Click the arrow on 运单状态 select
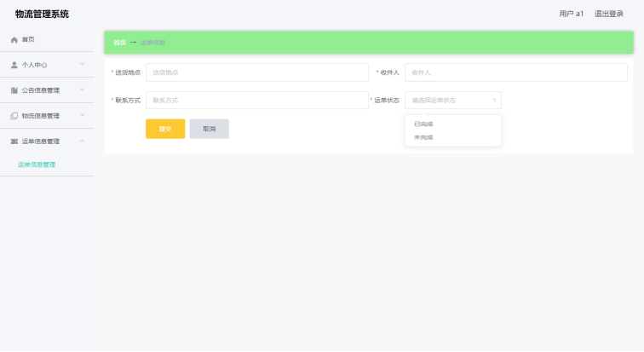Screen dimensions: 644x352 click(494, 101)
